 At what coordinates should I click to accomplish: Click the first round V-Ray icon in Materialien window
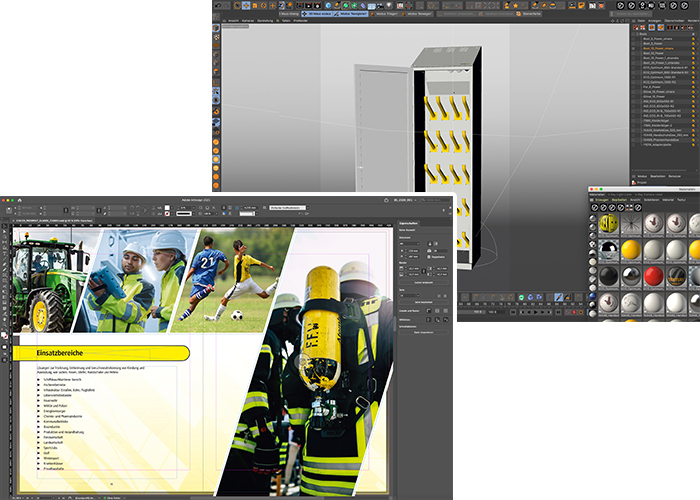pos(595,208)
